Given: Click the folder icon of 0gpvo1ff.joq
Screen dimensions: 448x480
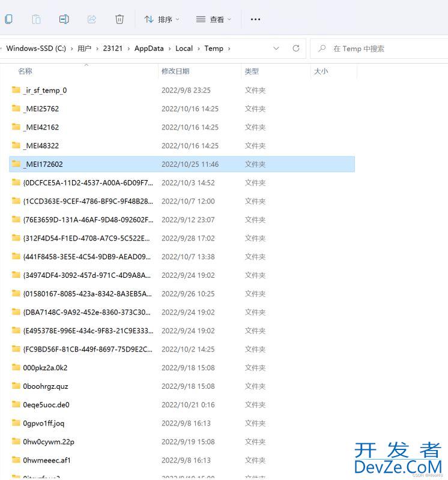Looking at the screenshot, I should pos(16,422).
